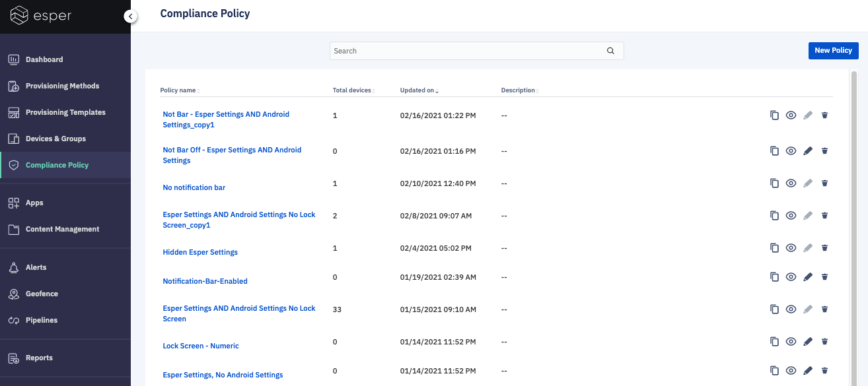View the Not Bar Off policy details
The image size is (868, 386).
point(791,151)
